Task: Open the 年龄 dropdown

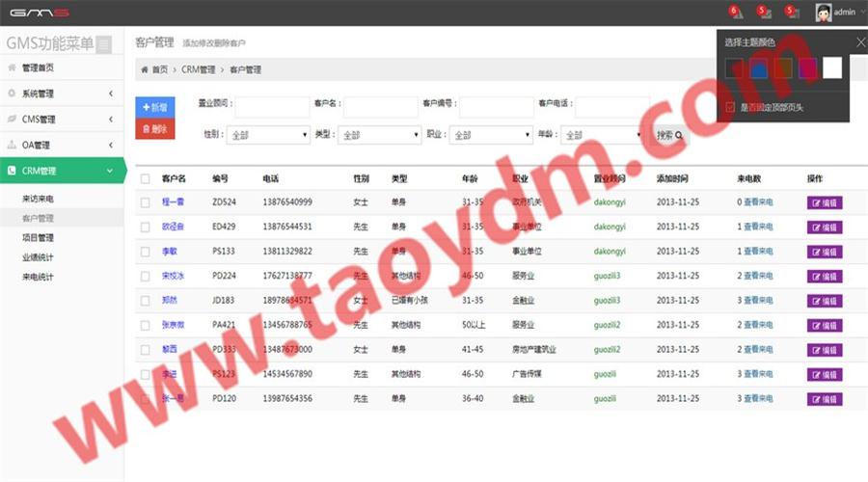Action: (602, 135)
